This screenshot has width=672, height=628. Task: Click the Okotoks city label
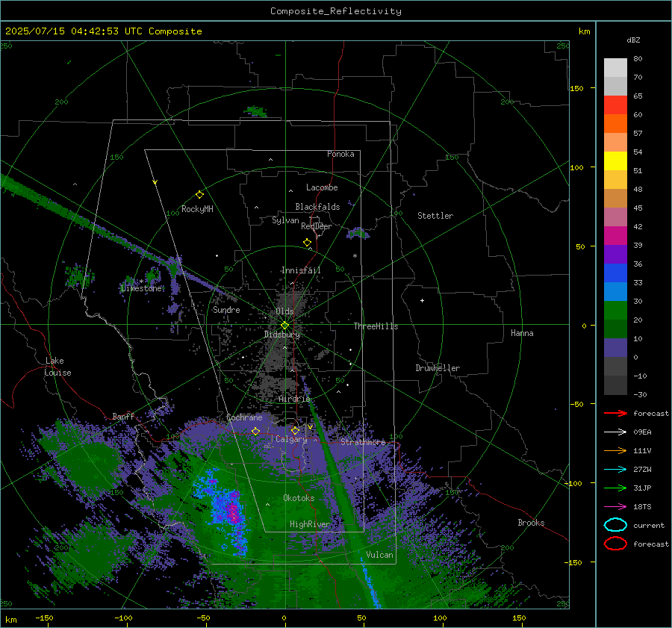tap(299, 498)
